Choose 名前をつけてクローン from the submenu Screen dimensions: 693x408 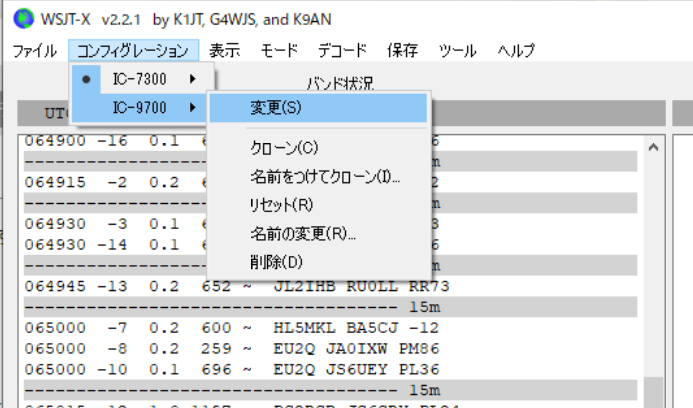[318, 176]
